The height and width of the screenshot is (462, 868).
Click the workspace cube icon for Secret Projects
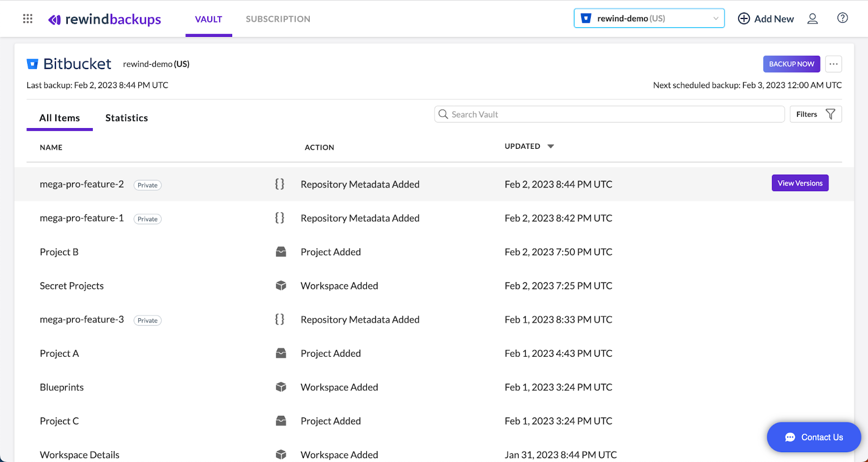point(281,286)
